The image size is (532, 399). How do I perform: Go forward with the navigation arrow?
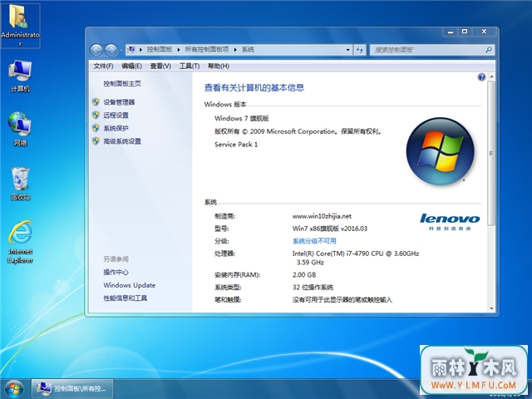[x=111, y=50]
